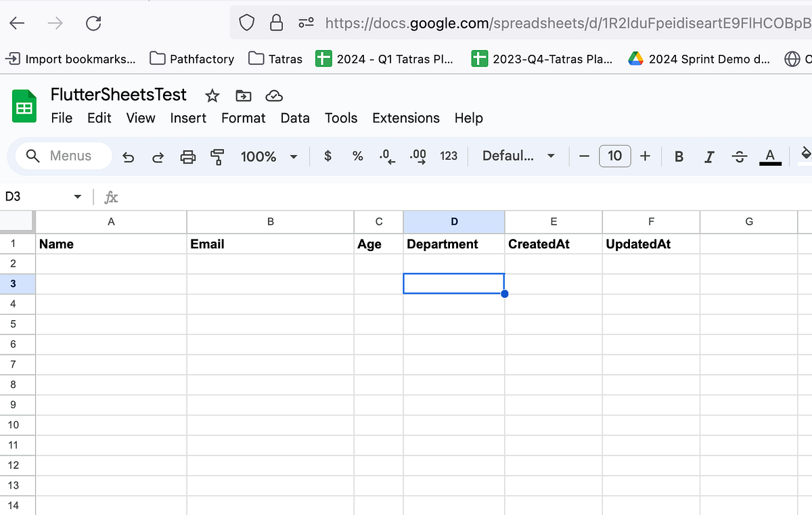
Task: Toggle bold formatting
Action: [x=679, y=156]
